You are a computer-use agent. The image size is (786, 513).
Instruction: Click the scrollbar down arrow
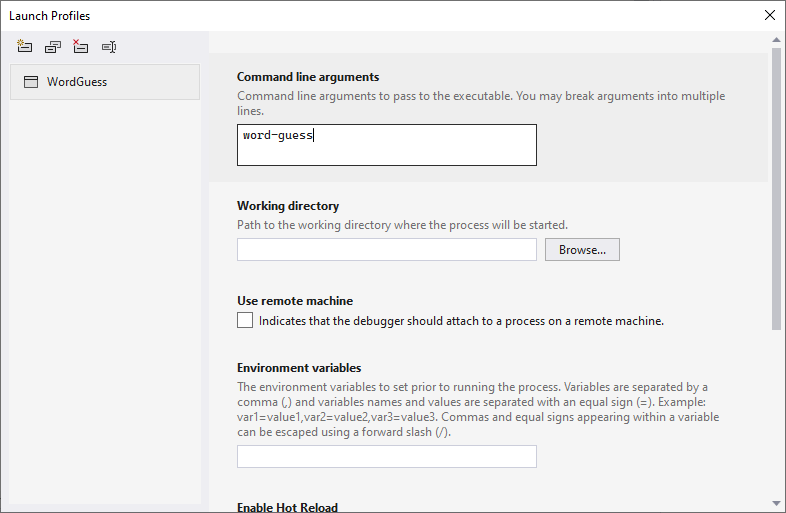776,502
